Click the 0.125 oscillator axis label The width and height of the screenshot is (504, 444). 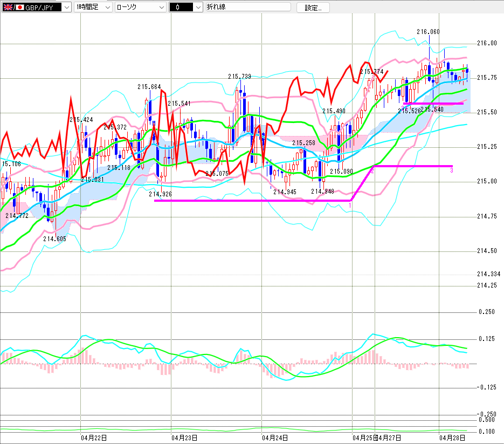pyautogui.click(x=487, y=339)
